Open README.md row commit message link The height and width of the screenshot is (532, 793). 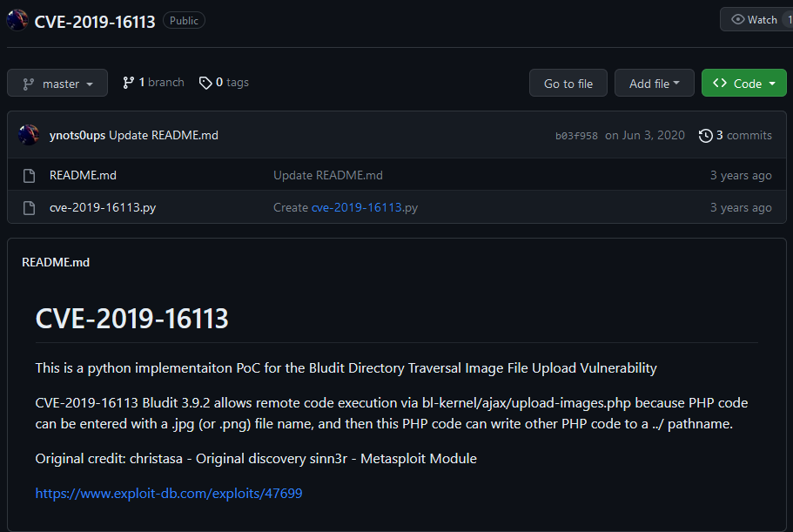pos(327,176)
